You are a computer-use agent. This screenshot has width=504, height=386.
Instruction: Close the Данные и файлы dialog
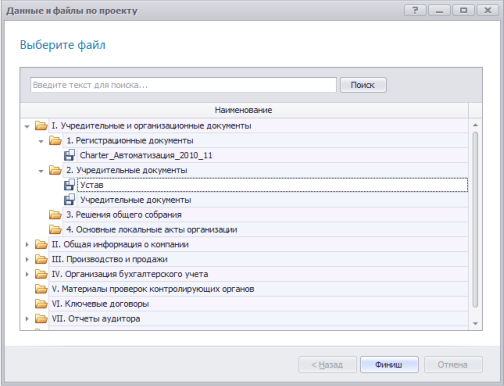coord(488,10)
